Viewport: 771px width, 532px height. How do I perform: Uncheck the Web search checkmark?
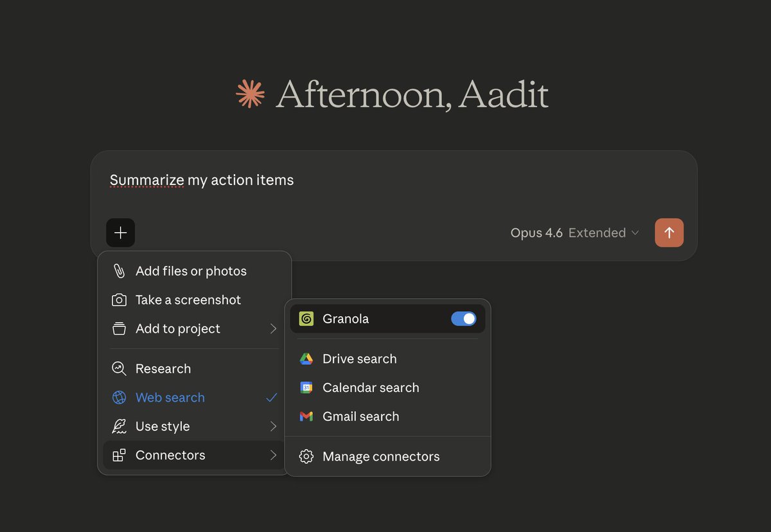click(x=272, y=398)
